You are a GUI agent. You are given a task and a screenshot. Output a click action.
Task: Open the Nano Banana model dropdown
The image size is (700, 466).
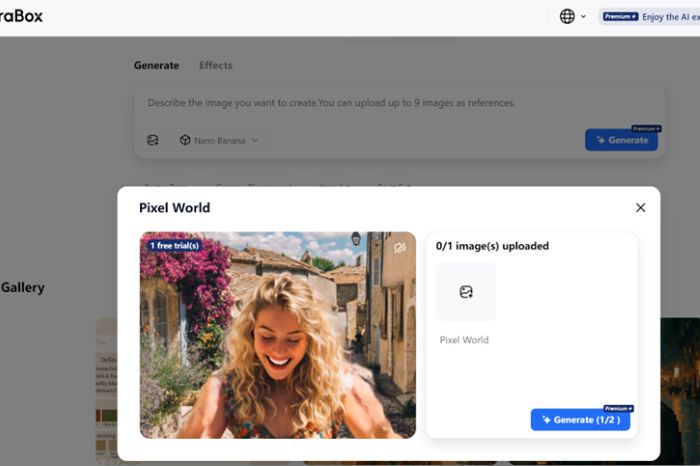click(x=219, y=141)
